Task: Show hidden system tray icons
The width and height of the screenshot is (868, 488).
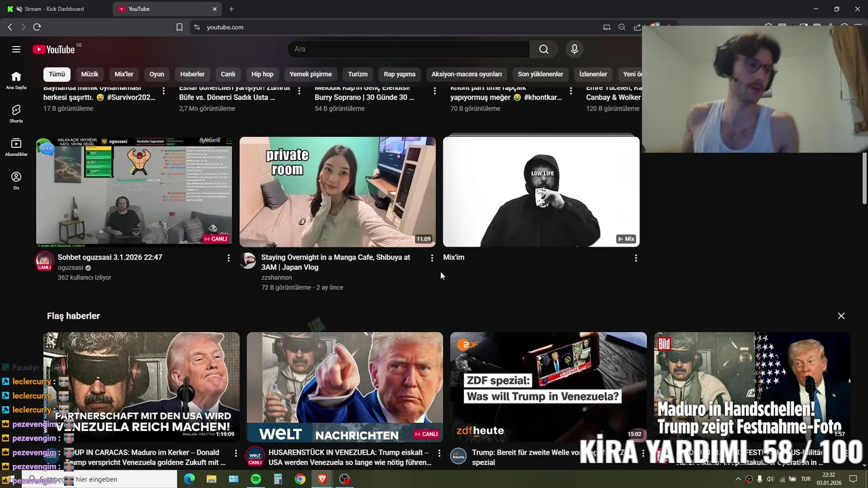Action: coord(738,479)
